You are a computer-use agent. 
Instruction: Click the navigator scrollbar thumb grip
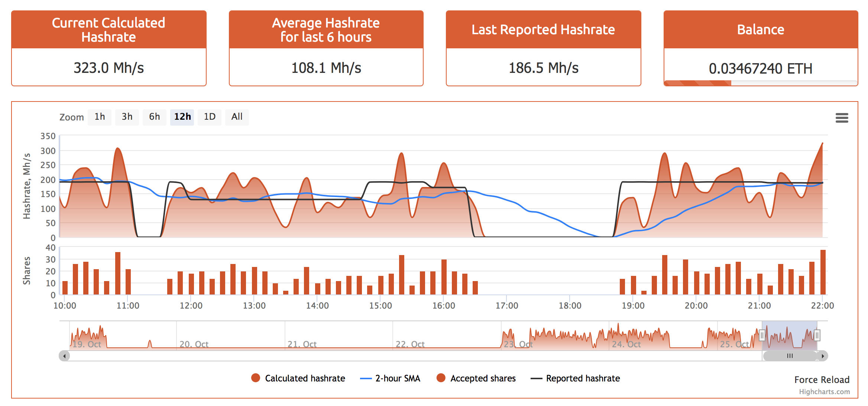point(790,356)
